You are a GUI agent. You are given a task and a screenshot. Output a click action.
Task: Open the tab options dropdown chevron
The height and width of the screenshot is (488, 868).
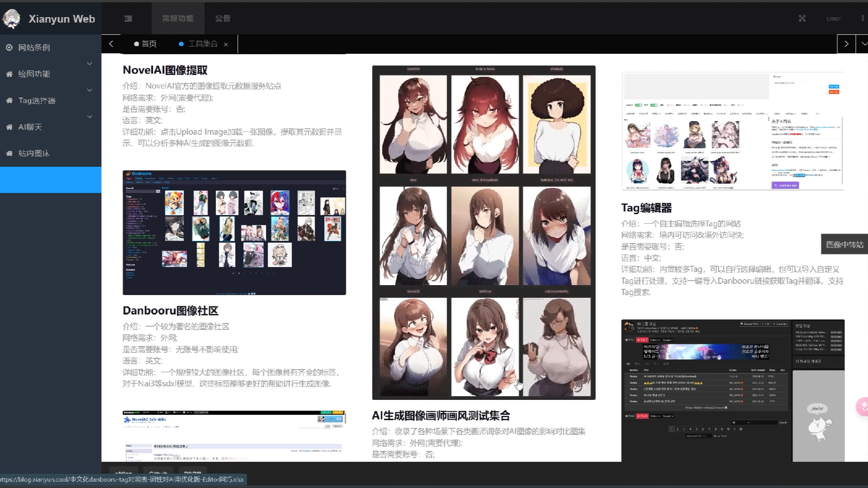(864, 44)
